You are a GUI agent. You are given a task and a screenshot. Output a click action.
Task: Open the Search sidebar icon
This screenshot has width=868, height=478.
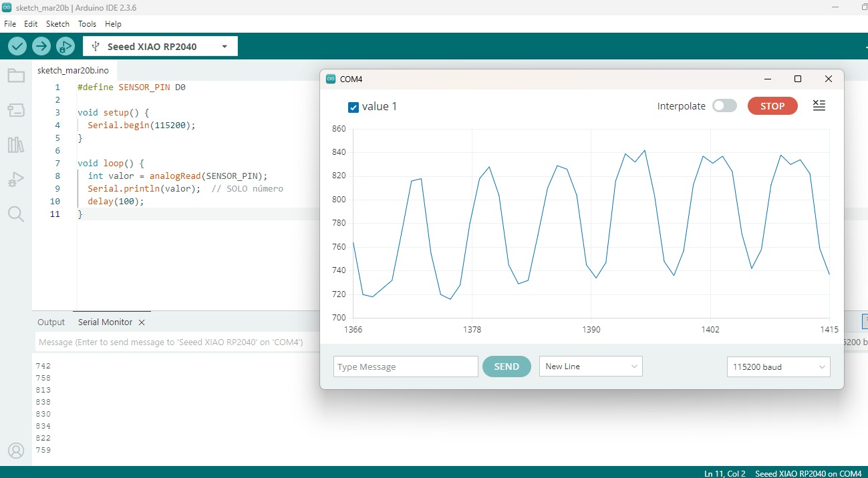[x=16, y=214]
